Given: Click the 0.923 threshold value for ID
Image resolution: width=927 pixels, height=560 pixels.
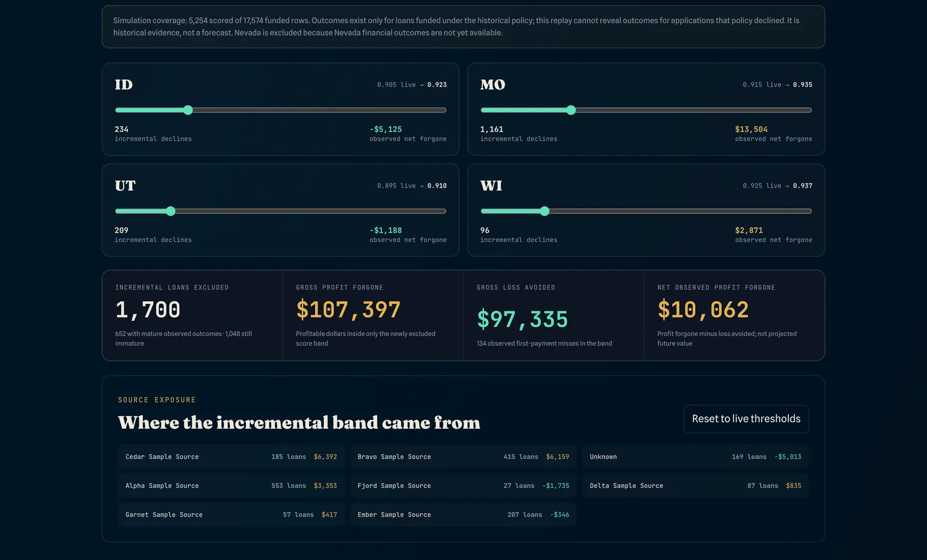Looking at the screenshot, I should click(x=437, y=85).
